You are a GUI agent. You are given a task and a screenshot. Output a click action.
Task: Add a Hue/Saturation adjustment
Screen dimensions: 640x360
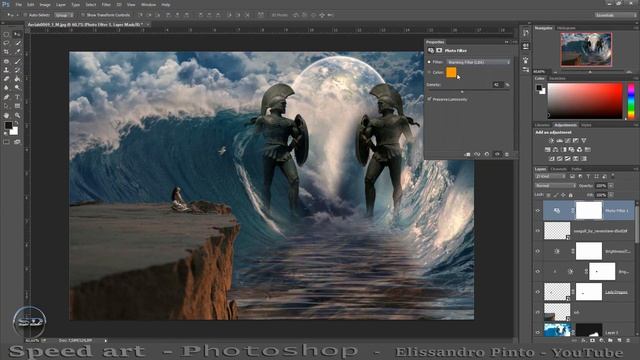[x=548, y=149]
